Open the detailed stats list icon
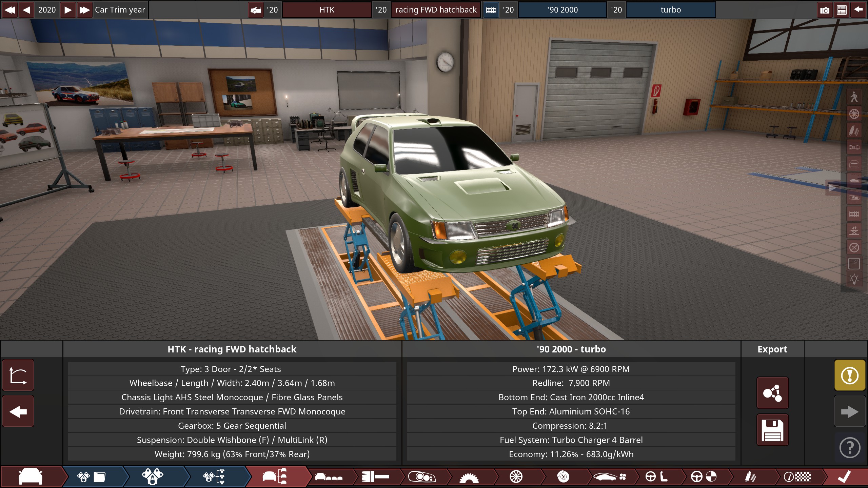 (x=842, y=10)
